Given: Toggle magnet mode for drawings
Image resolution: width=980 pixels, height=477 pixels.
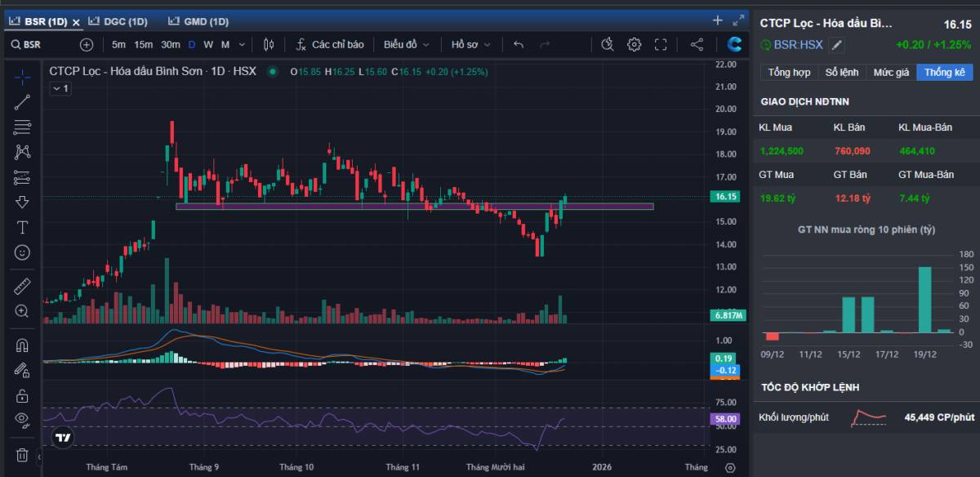Looking at the screenshot, I should pyautogui.click(x=22, y=345).
